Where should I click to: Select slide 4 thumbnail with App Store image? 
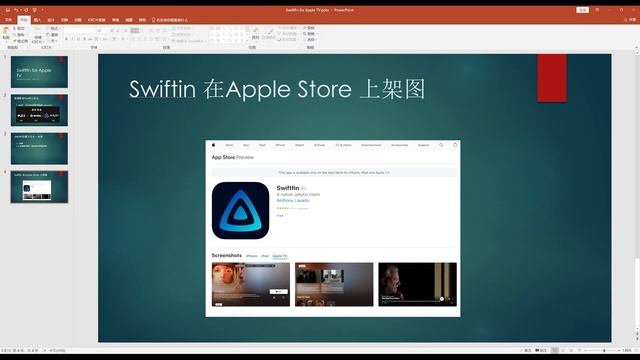pos(39,187)
